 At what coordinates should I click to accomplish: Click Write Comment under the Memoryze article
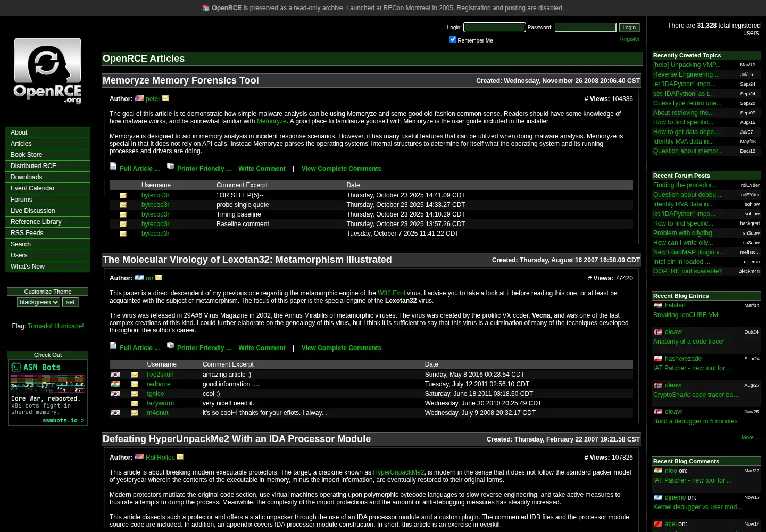(262, 169)
